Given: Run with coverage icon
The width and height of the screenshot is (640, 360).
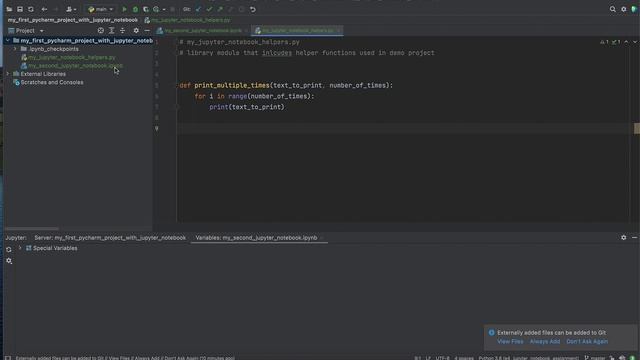Looking at the screenshot, I should 146,9.
